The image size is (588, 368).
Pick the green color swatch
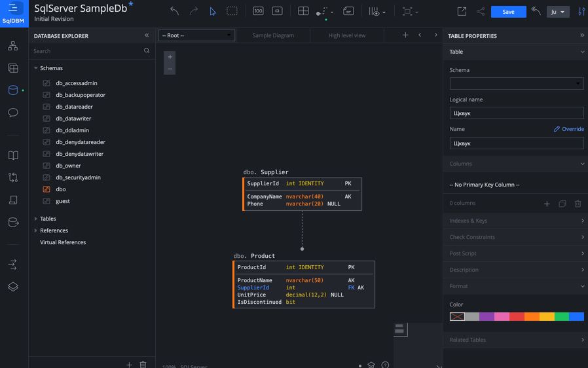pos(561,317)
